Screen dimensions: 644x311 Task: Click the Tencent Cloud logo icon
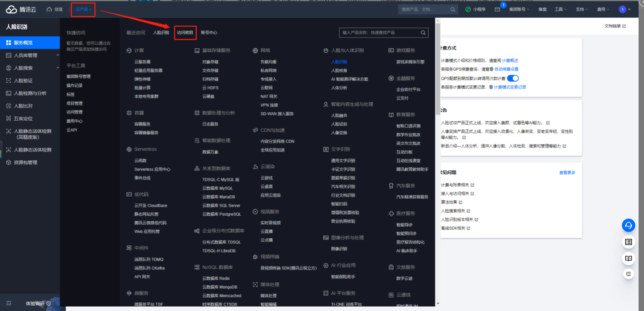[x=11, y=9]
